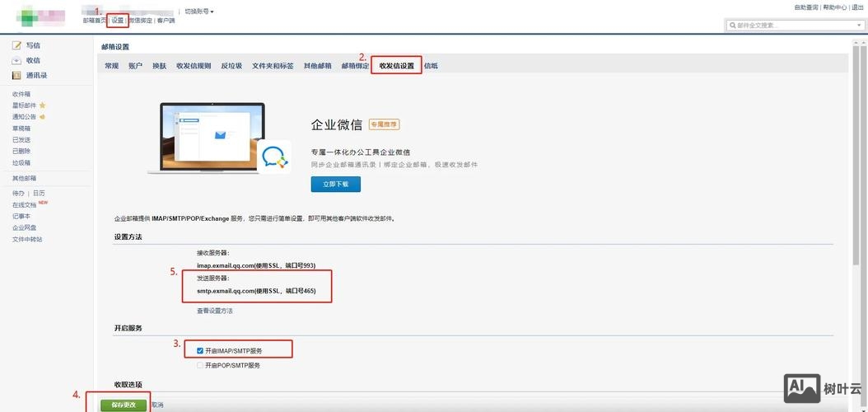Screen dimensions: 868x412
Task: Click the 日历 sidebar link
Action: click(x=39, y=194)
